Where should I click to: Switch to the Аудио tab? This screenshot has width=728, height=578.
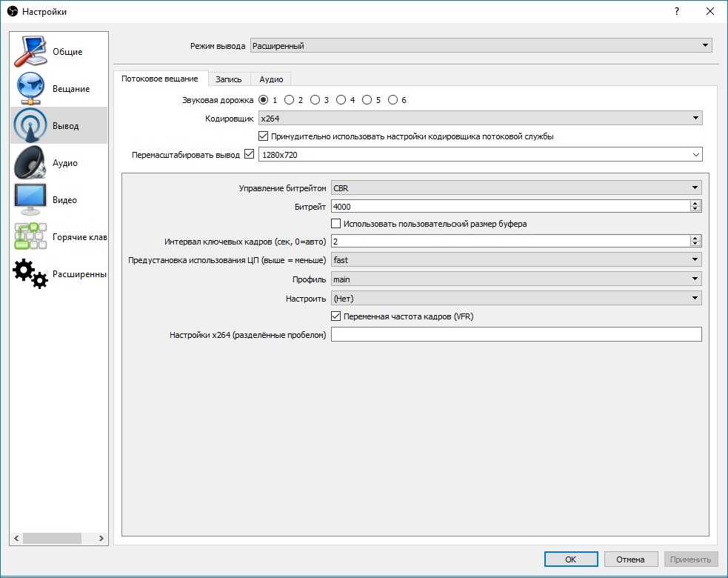tap(271, 79)
